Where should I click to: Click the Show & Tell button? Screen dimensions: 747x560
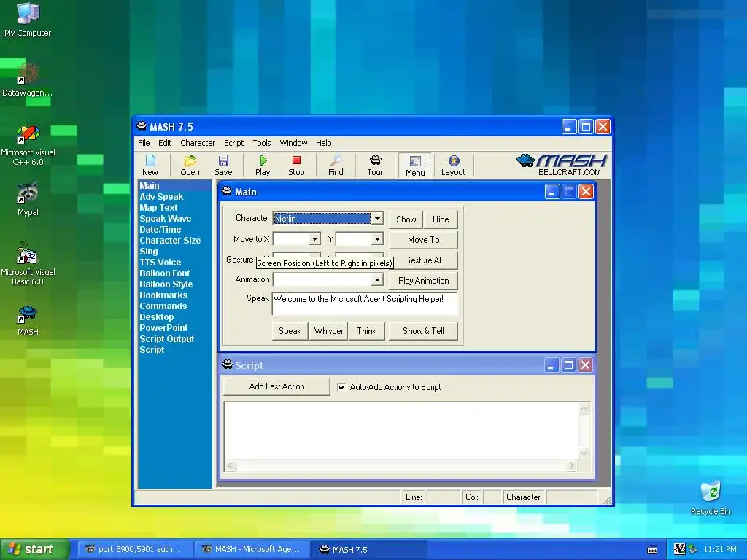[x=424, y=330]
